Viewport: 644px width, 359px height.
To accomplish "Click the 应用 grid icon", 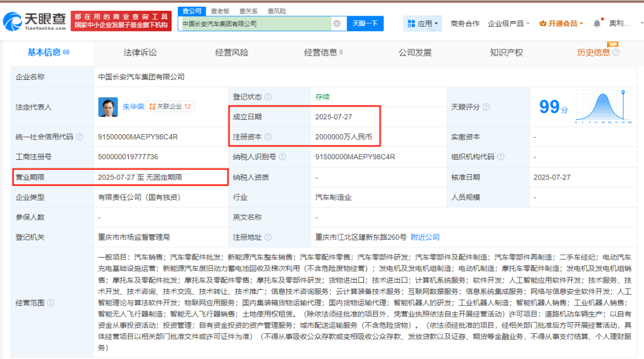I will click(411, 24).
